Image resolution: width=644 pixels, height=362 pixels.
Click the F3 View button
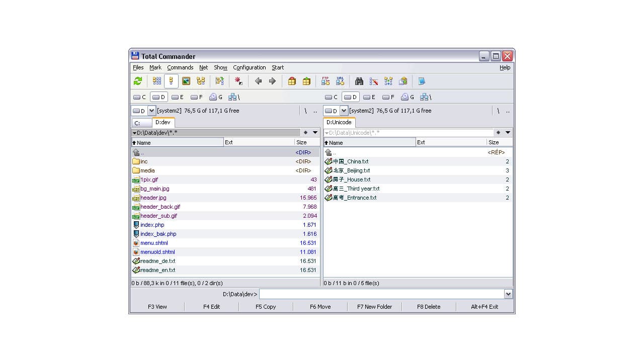point(157,306)
